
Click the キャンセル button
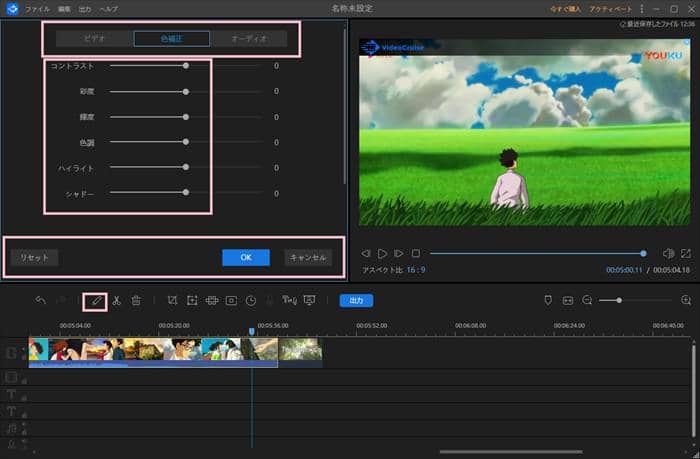pos(308,258)
